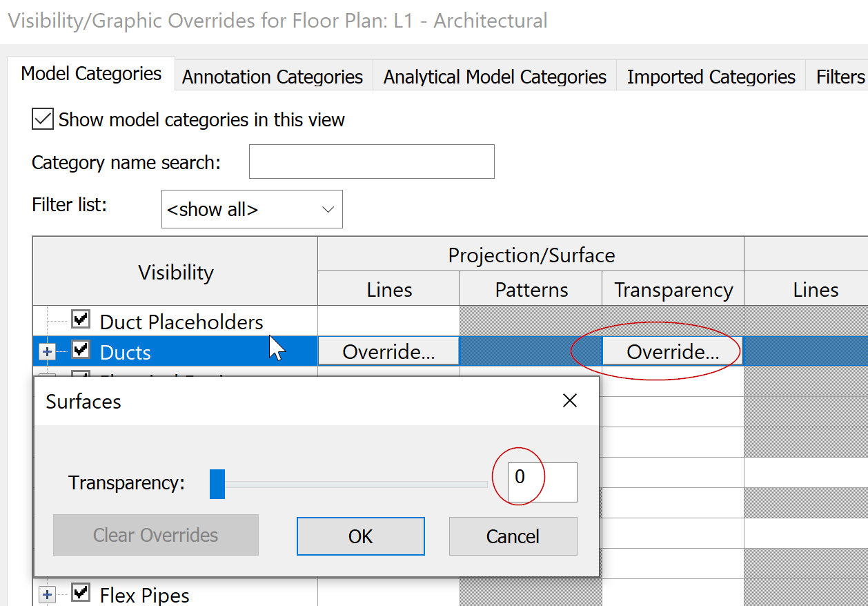
Task: Select the Analytical Model Categories tab
Action: click(x=494, y=77)
